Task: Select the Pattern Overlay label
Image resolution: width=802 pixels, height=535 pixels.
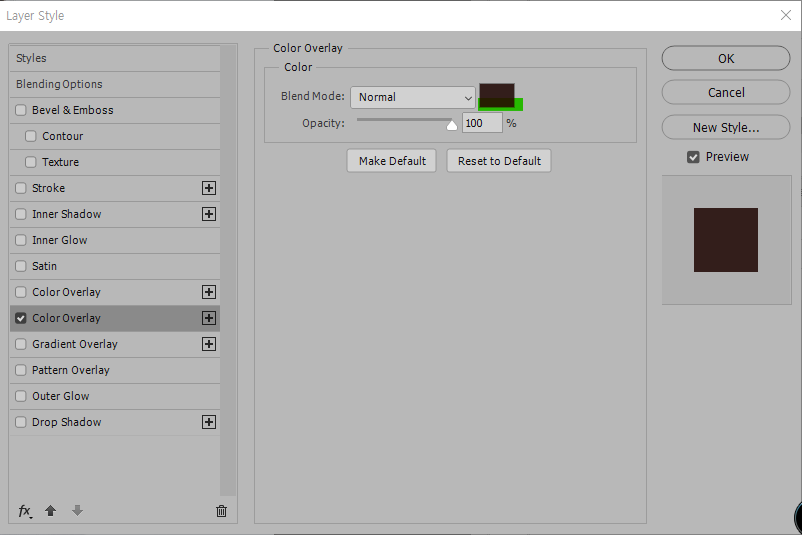Action: tap(71, 370)
